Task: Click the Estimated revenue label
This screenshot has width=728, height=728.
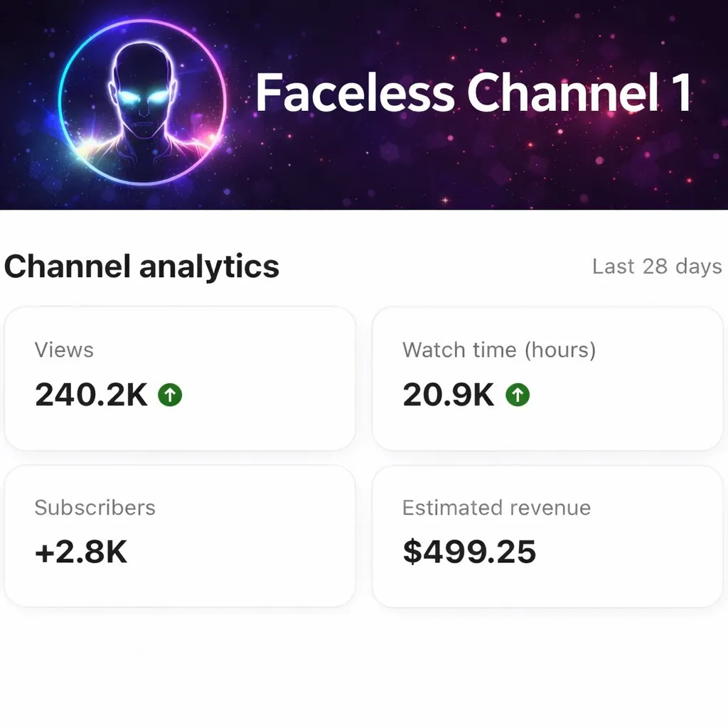Action: pyautogui.click(x=496, y=508)
